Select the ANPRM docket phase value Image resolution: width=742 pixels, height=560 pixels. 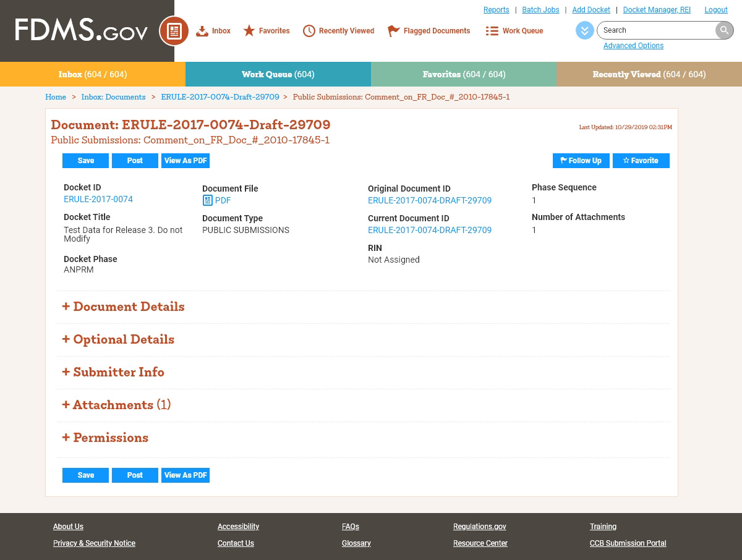[79, 270]
